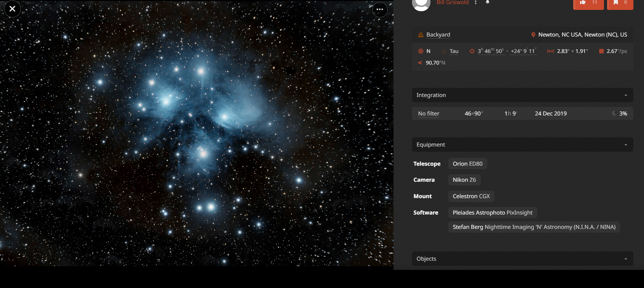Select the 90.70°N orientation value

(x=435, y=63)
